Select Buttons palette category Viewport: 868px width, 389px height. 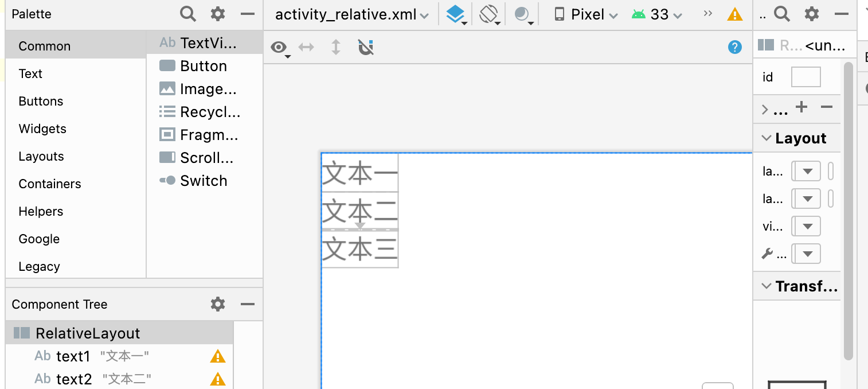[76, 101]
